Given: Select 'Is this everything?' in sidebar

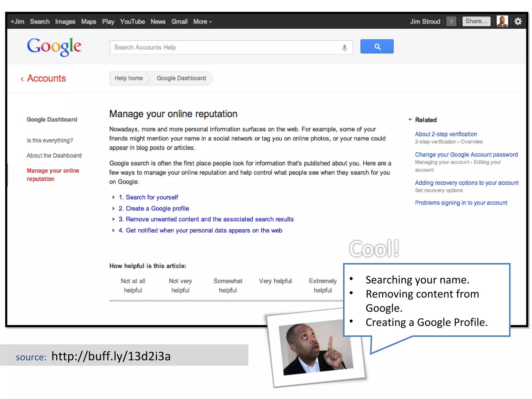Looking at the screenshot, I should pyautogui.click(x=50, y=141).
